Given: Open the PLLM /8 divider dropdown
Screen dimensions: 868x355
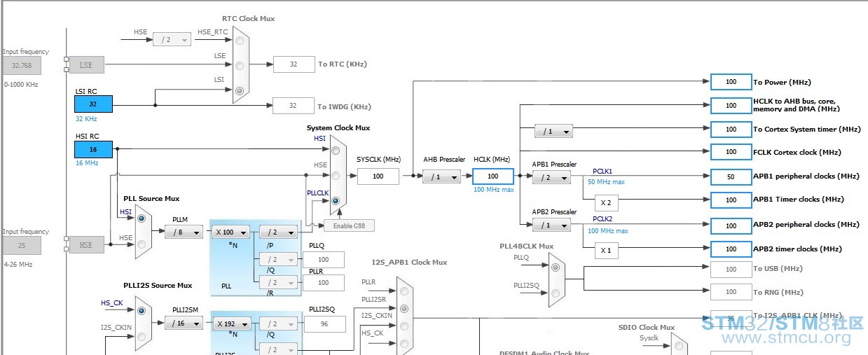Looking at the screenshot, I should [184, 232].
